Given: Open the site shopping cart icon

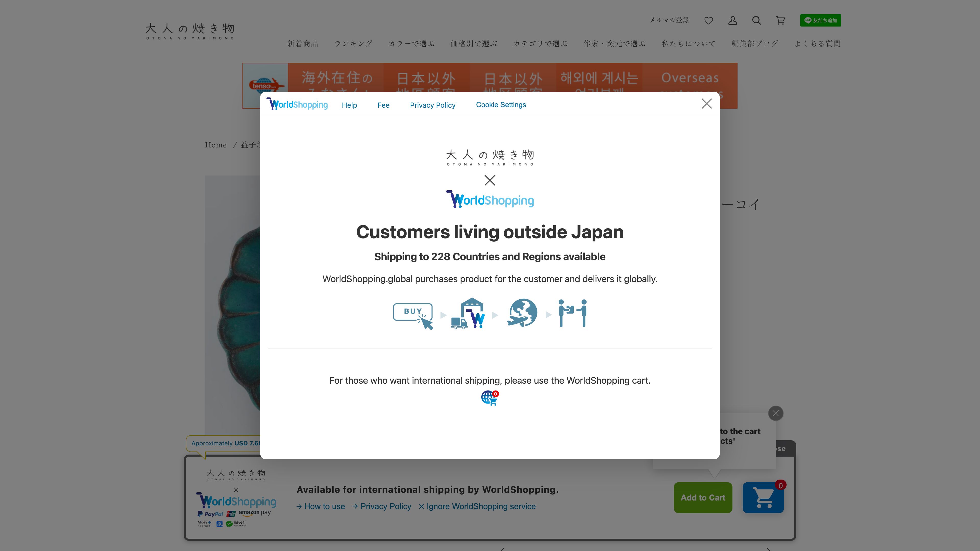Looking at the screenshot, I should [780, 20].
